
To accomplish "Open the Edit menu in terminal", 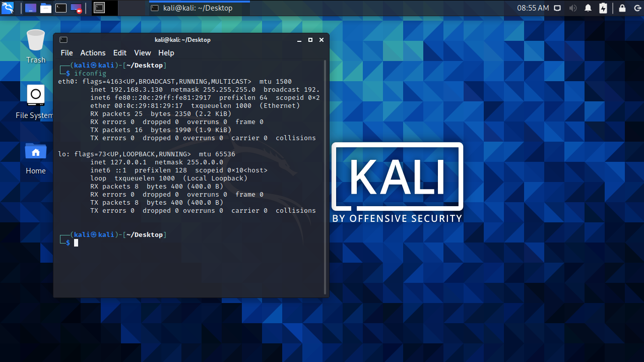I will pos(120,53).
